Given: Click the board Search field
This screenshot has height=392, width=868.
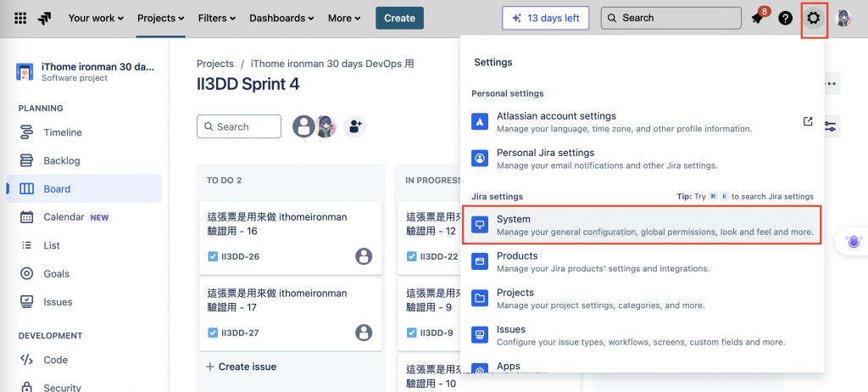Looking at the screenshot, I should pyautogui.click(x=238, y=126).
